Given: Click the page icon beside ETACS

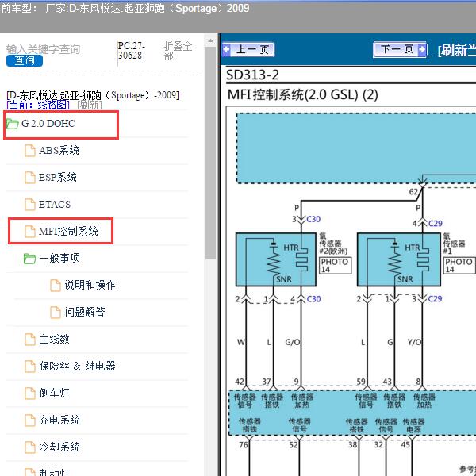Looking at the screenshot, I should point(30,205).
